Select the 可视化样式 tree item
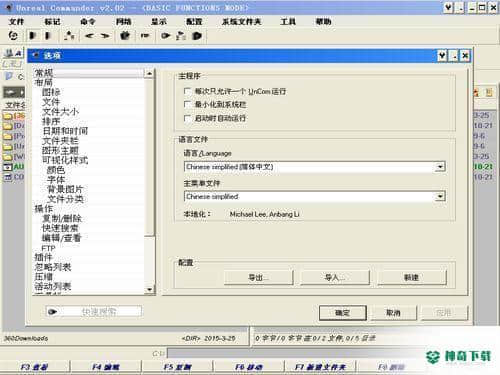This screenshot has width=500, height=375. pos(65,160)
